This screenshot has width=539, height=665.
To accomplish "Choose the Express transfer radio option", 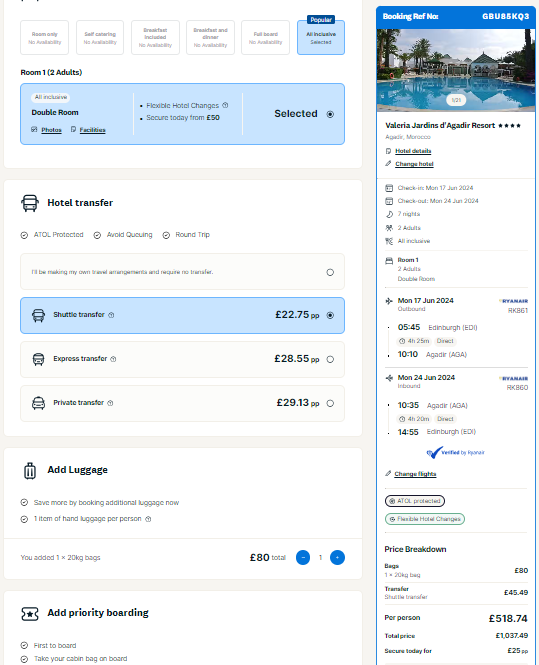I will click(330, 360).
